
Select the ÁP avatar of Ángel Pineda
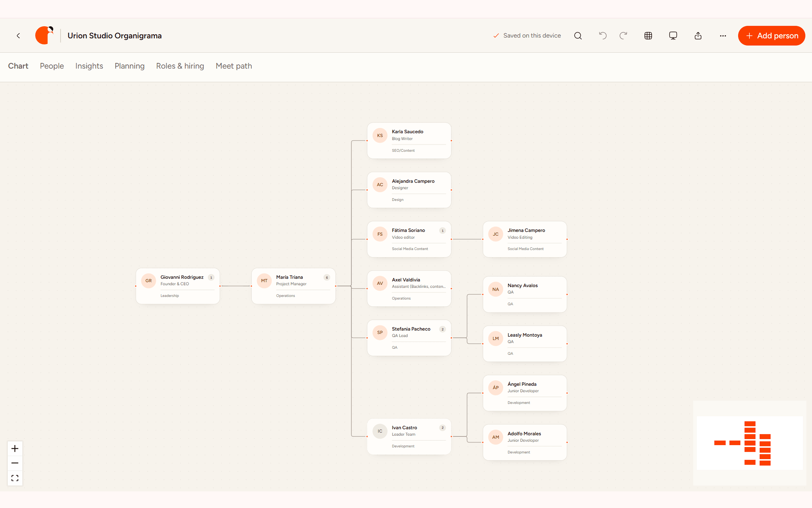click(496, 388)
